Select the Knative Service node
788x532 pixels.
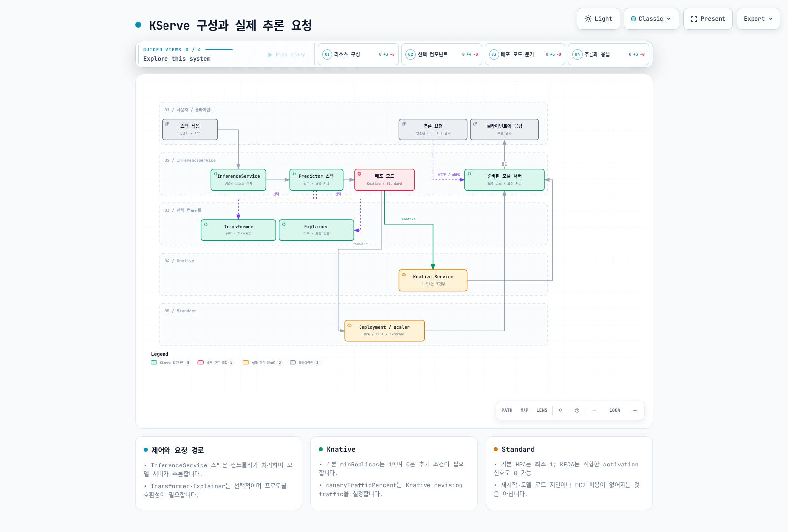(x=433, y=280)
